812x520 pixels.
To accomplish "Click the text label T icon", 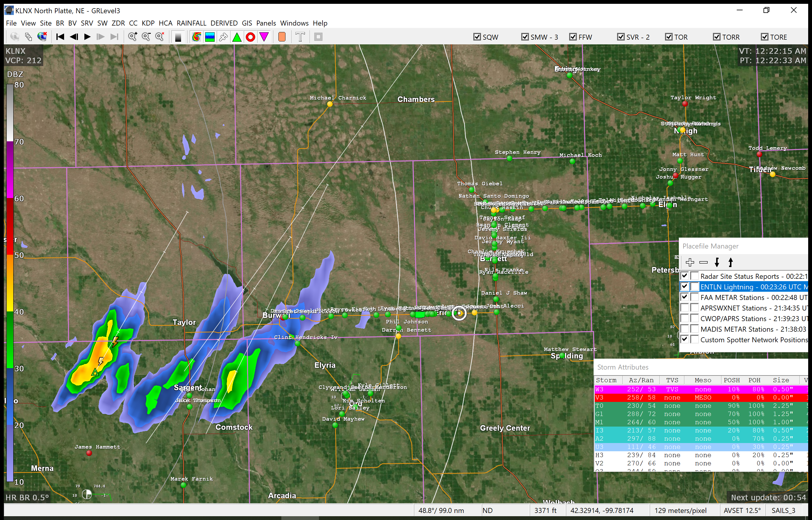I will pos(300,37).
